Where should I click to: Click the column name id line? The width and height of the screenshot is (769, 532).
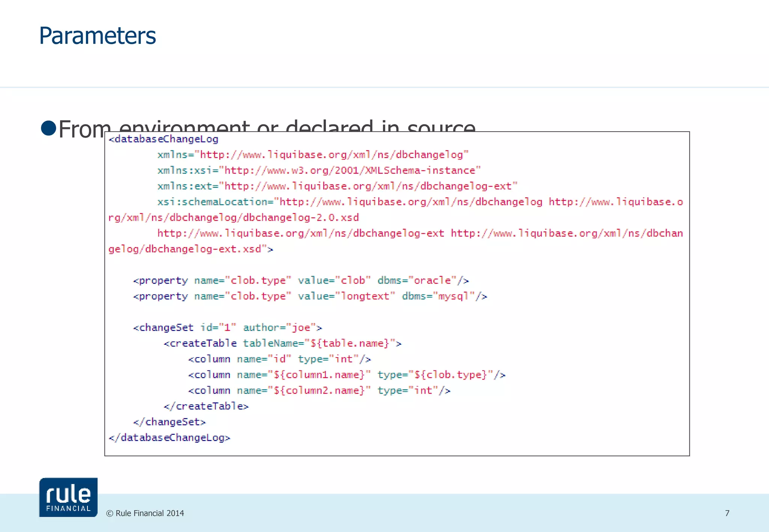coord(279,359)
